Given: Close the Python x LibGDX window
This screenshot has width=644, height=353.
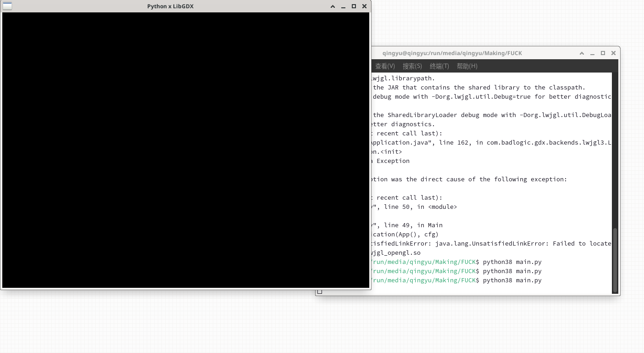Looking at the screenshot, I should click(364, 6).
